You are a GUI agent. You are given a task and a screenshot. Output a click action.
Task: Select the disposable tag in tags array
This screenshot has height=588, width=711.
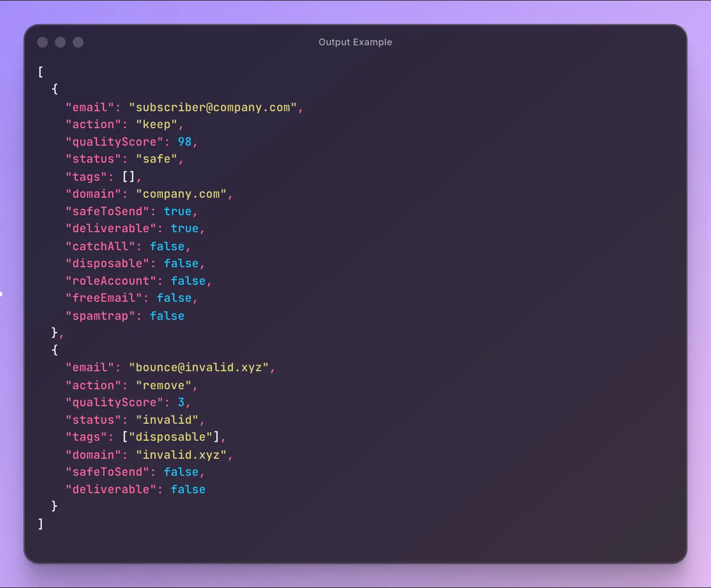(172, 437)
